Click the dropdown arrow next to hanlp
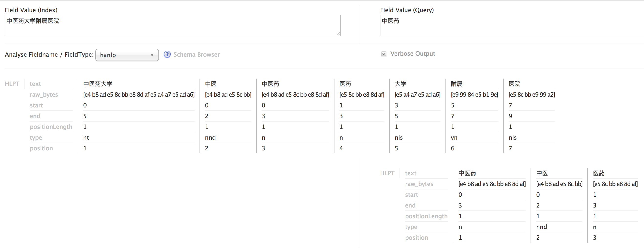644x250 pixels. 152,55
